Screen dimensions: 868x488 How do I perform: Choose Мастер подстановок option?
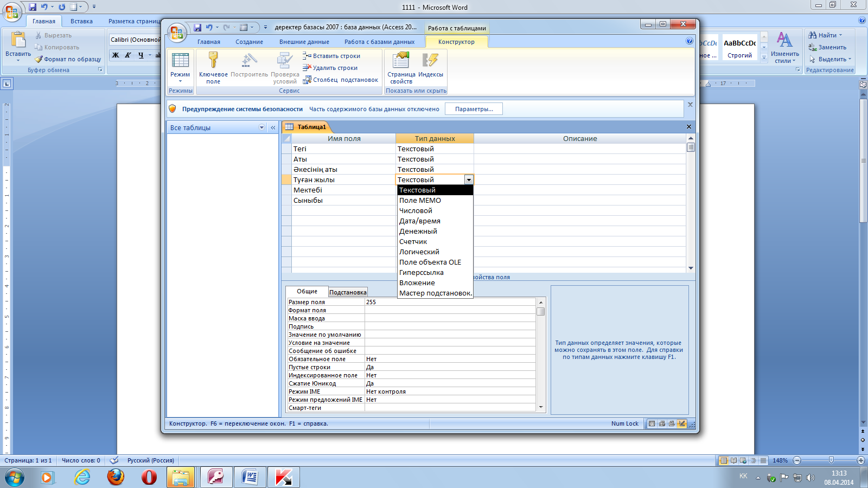pyautogui.click(x=435, y=293)
